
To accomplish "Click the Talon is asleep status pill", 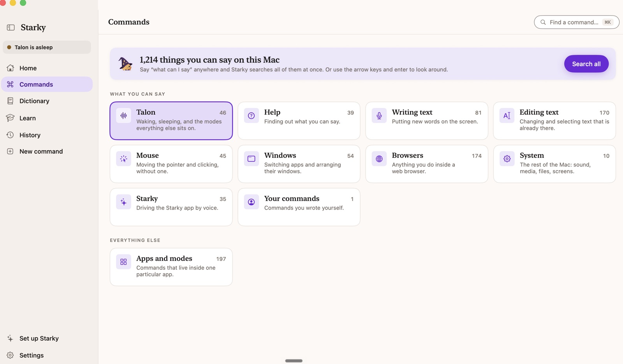I will pos(47,47).
